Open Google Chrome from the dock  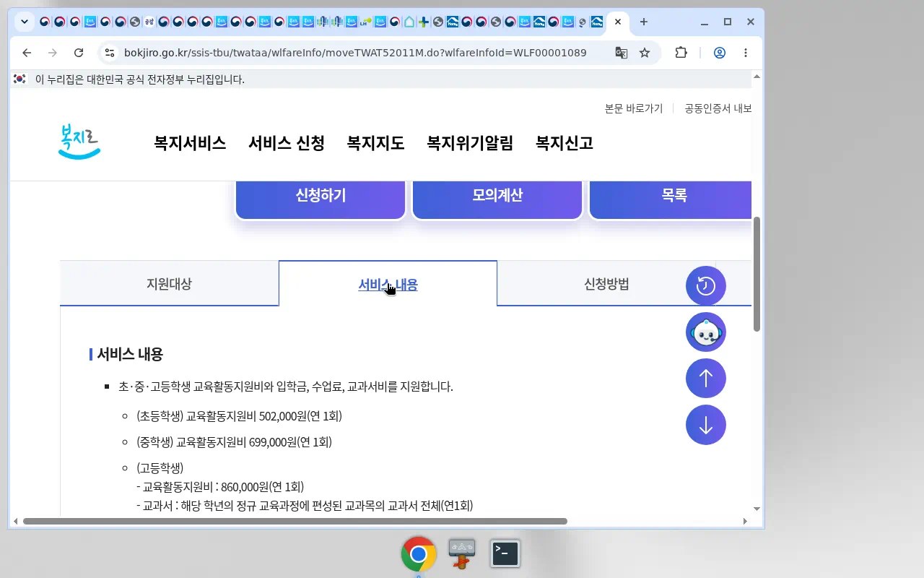(x=419, y=554)
